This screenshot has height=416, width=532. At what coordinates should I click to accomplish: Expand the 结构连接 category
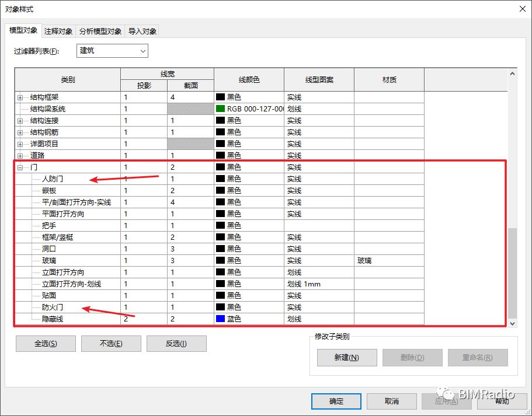click(20, 121)
